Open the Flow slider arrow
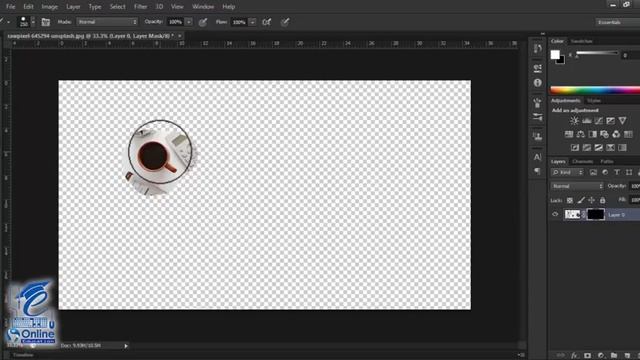Screen dimensions: 640x360 [x=253, y=22]
